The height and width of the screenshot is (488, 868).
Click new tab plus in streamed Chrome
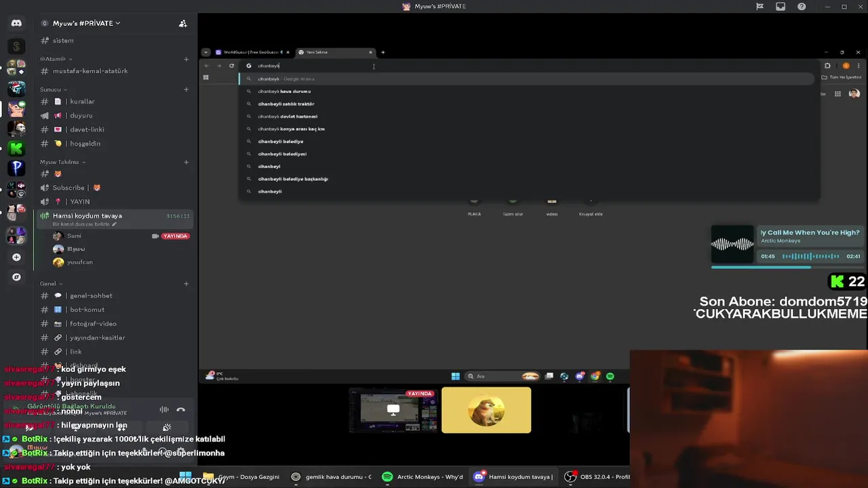coord(382,52)
